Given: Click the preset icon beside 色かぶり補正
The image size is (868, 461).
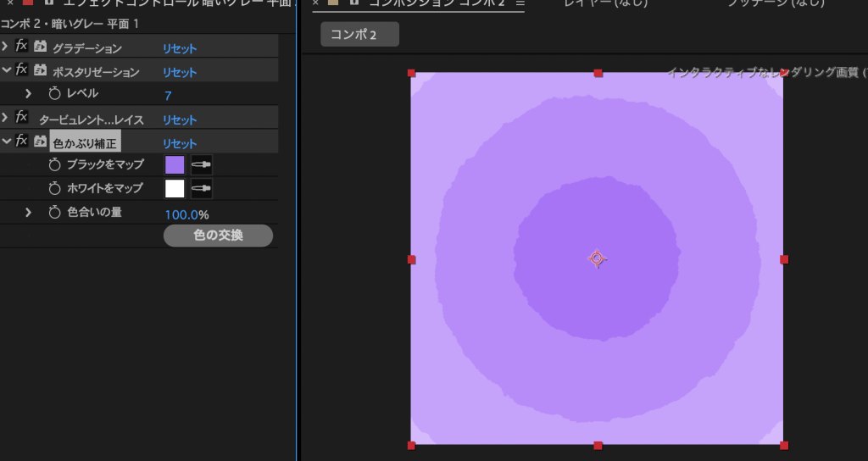Looking at the screenshot, I should 40,142.
